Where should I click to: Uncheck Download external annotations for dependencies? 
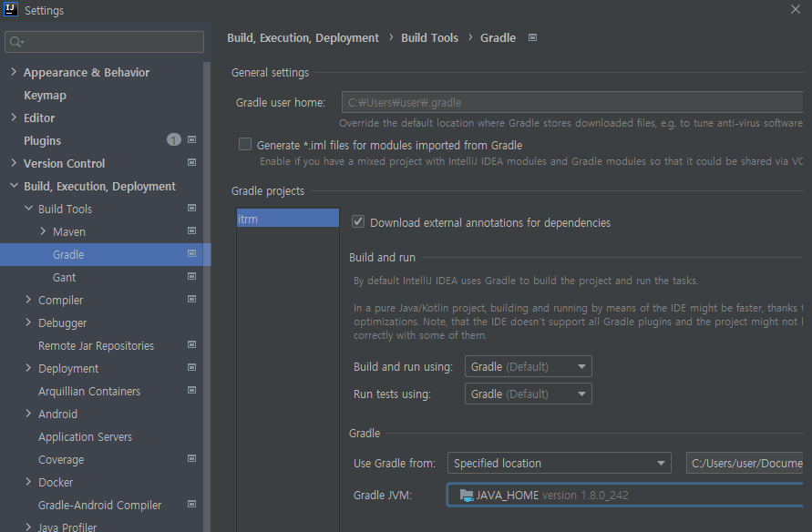tap(358, 222)
